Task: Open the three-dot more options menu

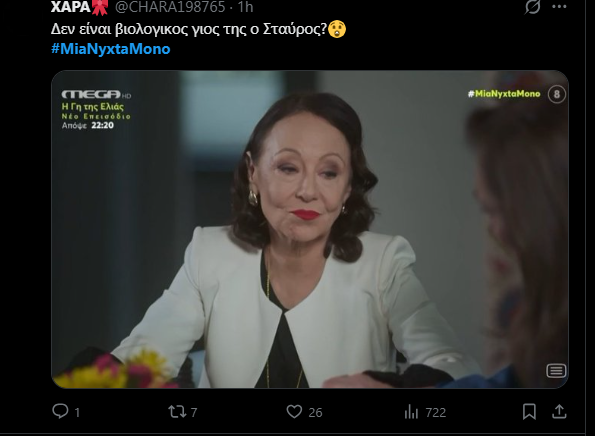Action: (560, 6)
